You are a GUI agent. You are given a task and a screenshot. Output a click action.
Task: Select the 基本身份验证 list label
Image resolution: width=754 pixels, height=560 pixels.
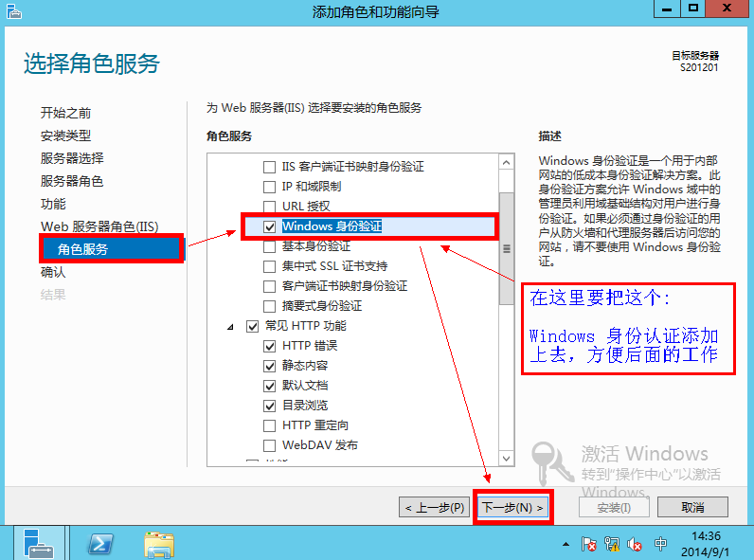click(x=316, y=246)
